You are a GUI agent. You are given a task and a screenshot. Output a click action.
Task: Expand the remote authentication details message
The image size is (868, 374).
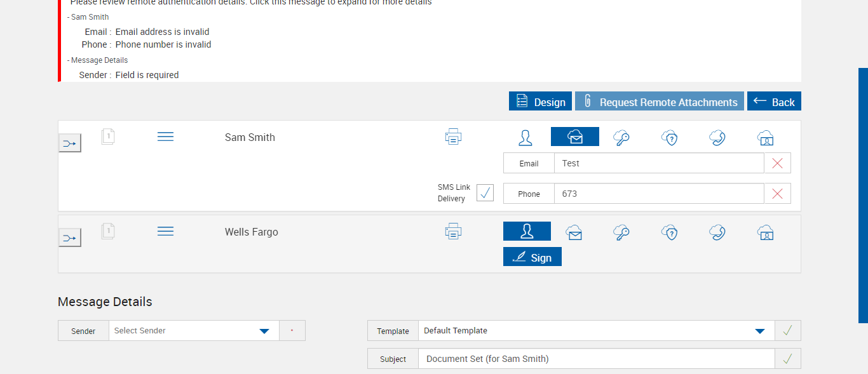coord(251,3)
